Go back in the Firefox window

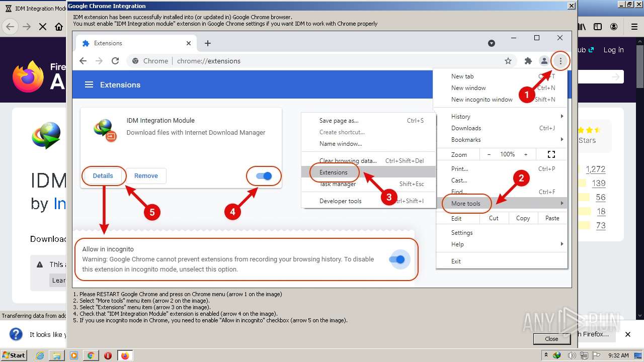(10, 27)
